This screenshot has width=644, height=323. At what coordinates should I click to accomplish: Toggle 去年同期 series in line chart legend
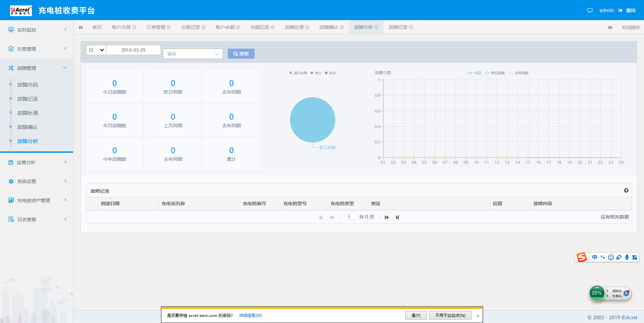(x=519, y=73)
